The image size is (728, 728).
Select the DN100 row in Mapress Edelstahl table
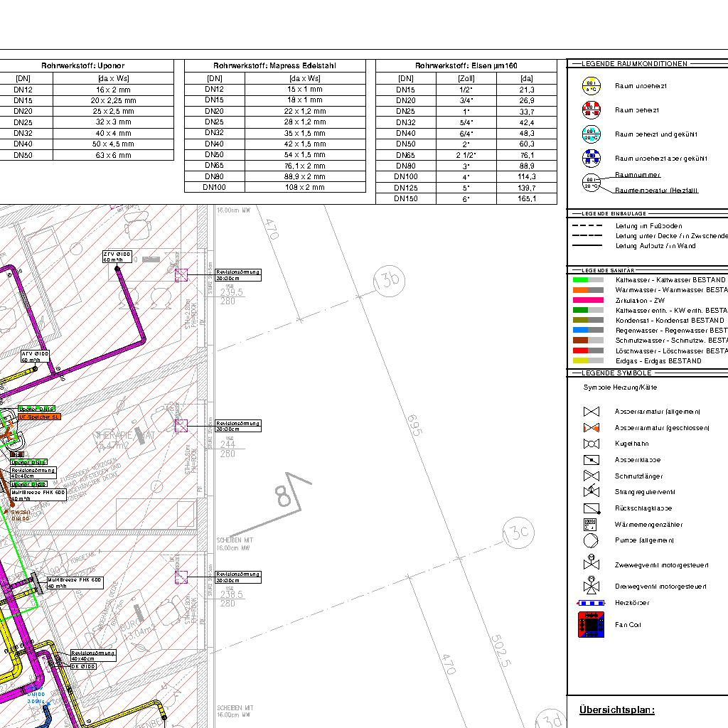[274, 187]
